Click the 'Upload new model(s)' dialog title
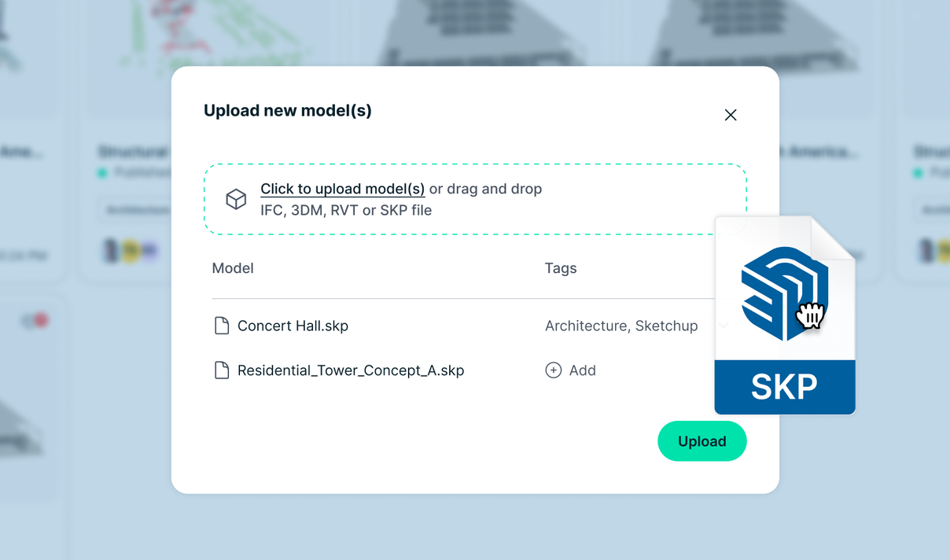 pyautogui.click(x=288, y=110)
